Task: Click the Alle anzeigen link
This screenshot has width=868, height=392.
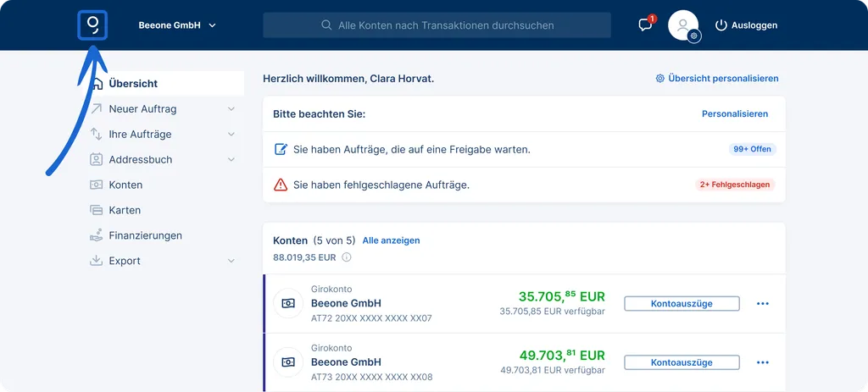Action: coord(391,240)
